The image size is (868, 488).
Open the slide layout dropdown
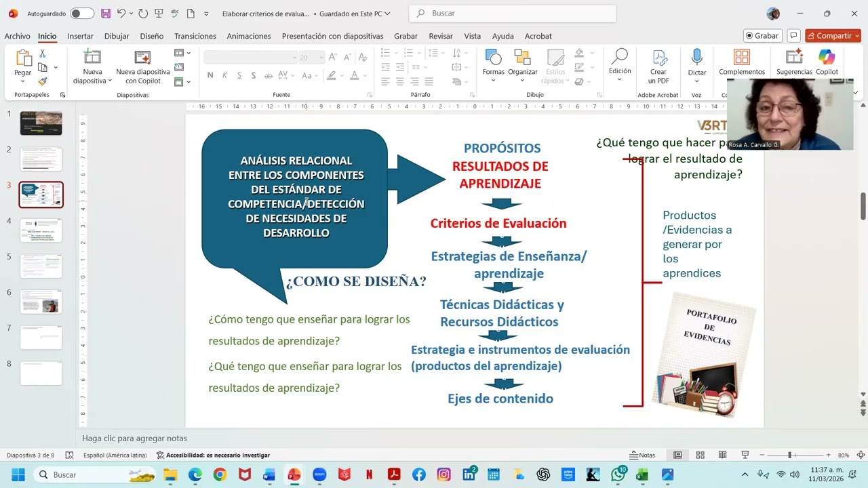point(183,53)
